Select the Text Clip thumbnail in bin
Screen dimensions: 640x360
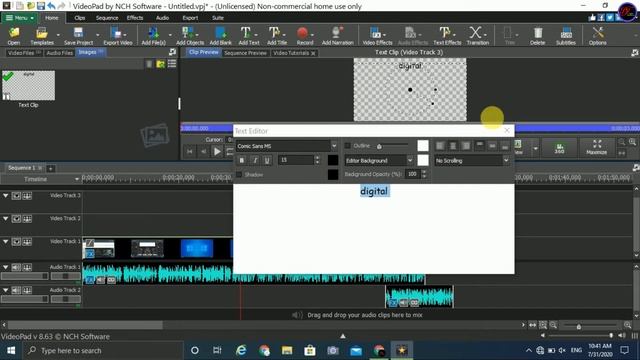click(29, 85)
